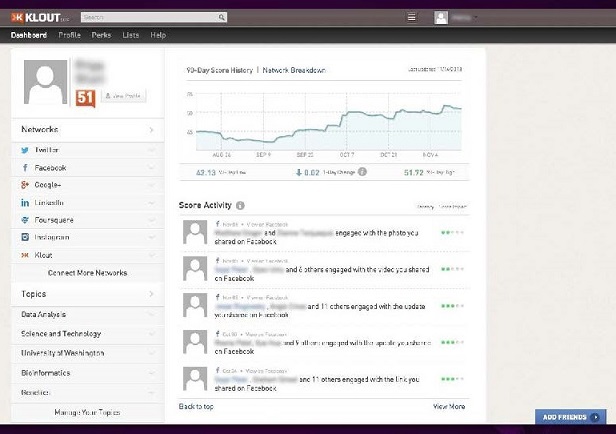Click the Instagram network icon
The height and width of the screenshot is (434, 616).
tap(25, 237)
